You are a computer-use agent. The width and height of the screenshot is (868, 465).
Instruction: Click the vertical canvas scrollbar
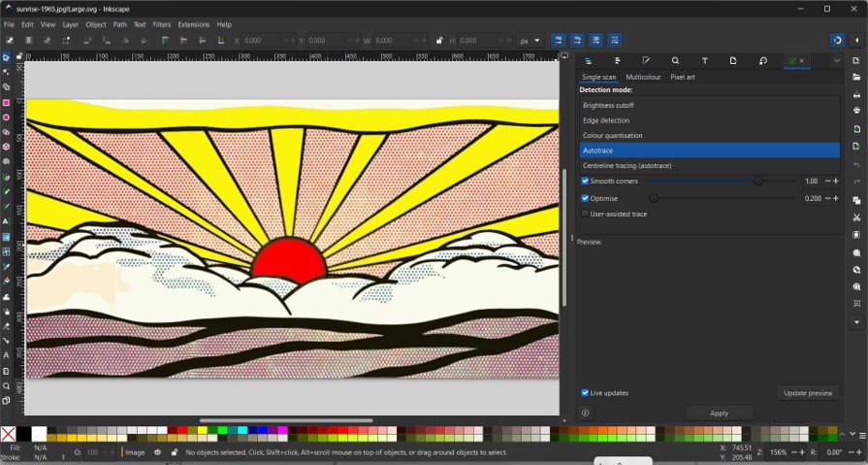tap(564, 237)
